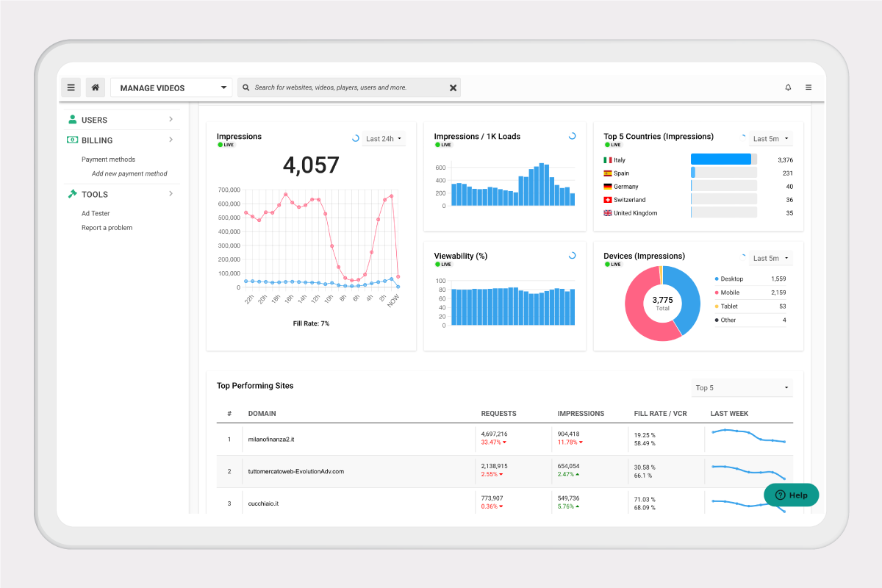
Task: Open the top-right menu lines icon
Action: pos(808,87)
